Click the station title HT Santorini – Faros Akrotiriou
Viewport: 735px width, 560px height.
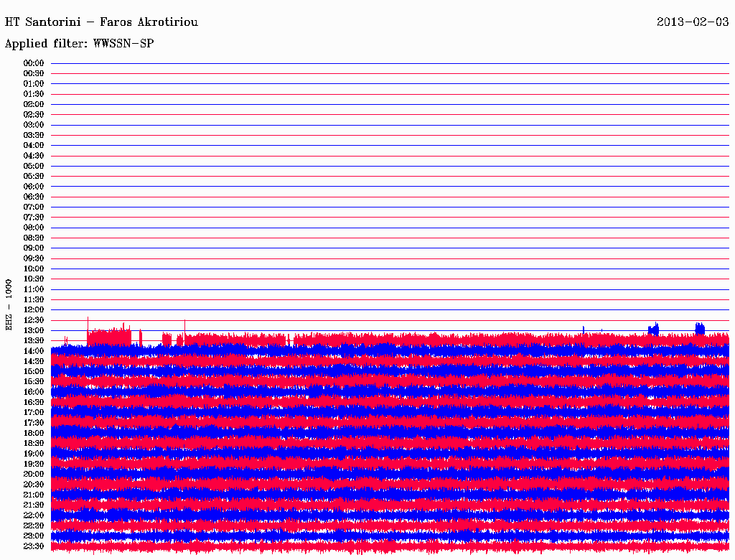[101, 22]
